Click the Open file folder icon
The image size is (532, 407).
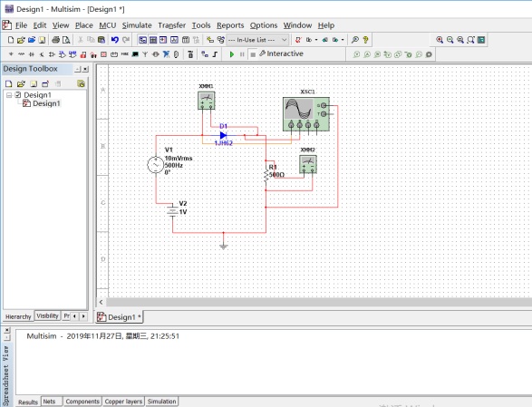pyautogui.click(x=21, y=40)
